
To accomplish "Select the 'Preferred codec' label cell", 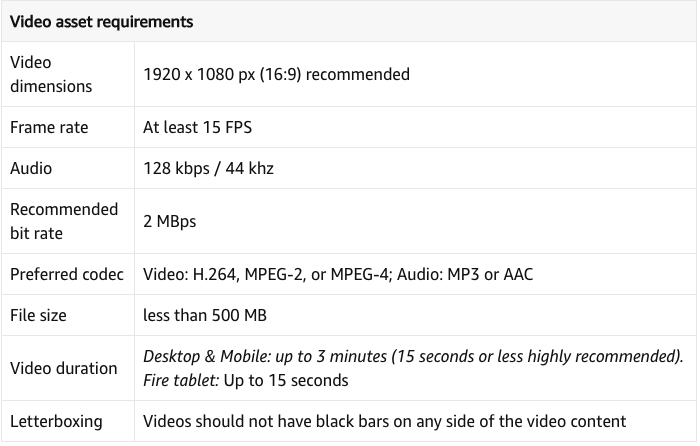I will coord(67,275).
